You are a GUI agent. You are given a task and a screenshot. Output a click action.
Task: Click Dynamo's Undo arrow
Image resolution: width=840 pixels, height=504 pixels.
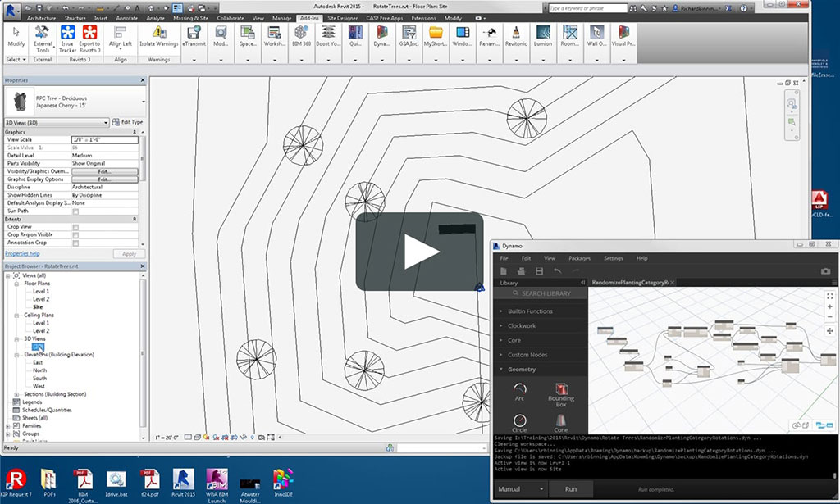(557, 271)
